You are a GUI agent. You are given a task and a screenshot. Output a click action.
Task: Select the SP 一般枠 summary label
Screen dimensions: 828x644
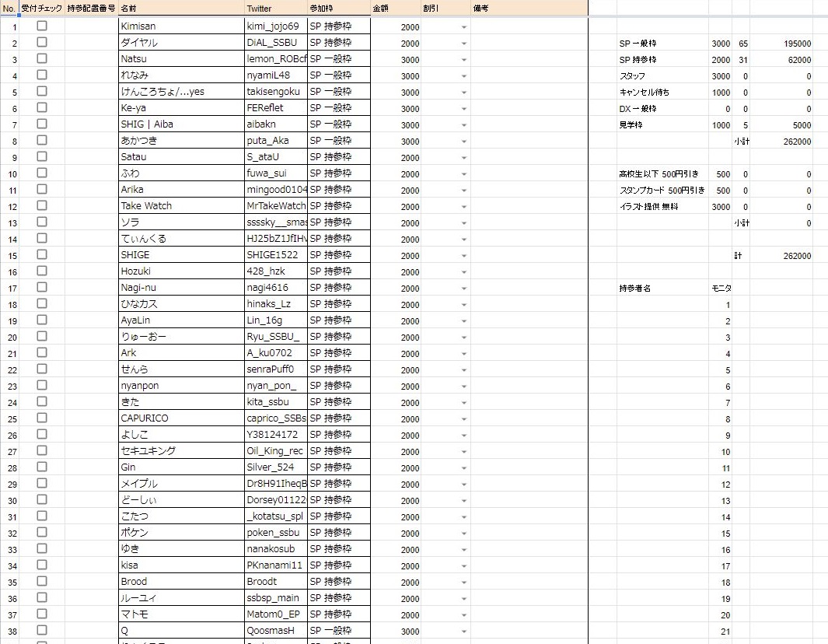pyautogui.click(x=638, y=44)
